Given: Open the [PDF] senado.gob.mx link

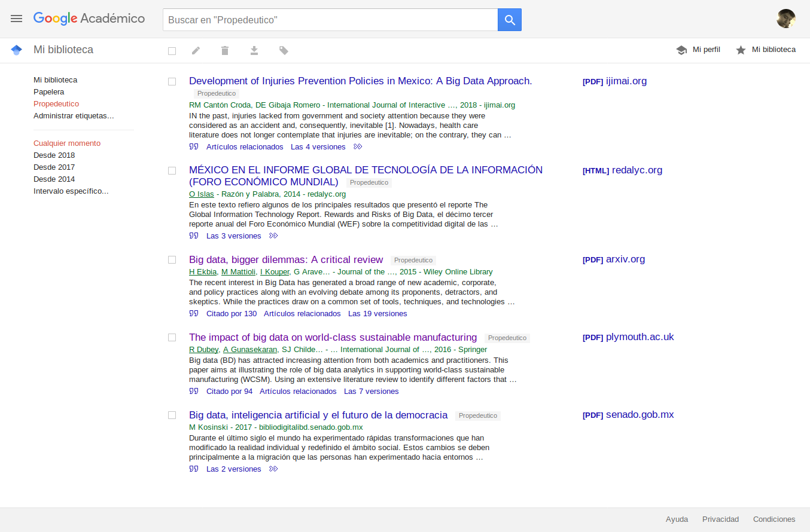Looking at the screenshot, I should 628,414.
